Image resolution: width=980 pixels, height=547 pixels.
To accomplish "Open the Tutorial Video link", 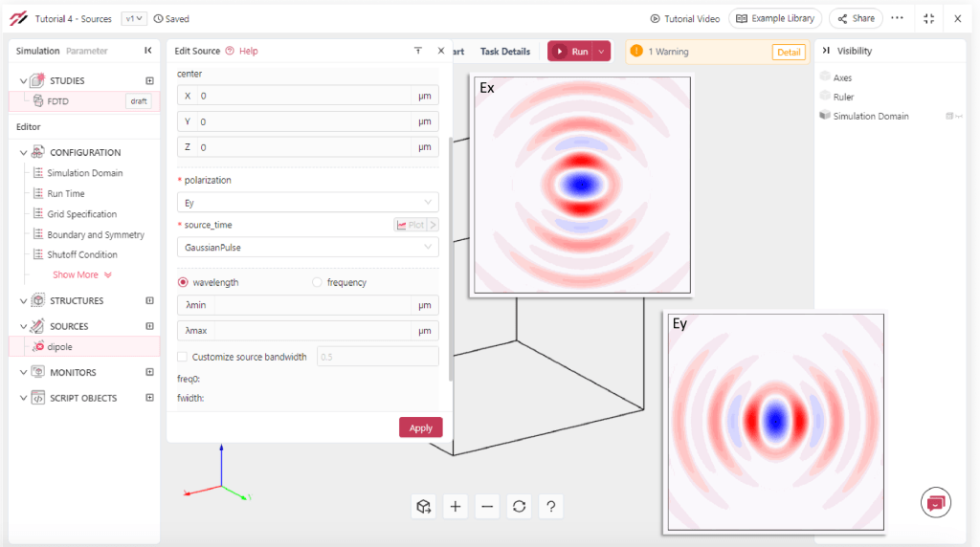I will click(685, 19).
